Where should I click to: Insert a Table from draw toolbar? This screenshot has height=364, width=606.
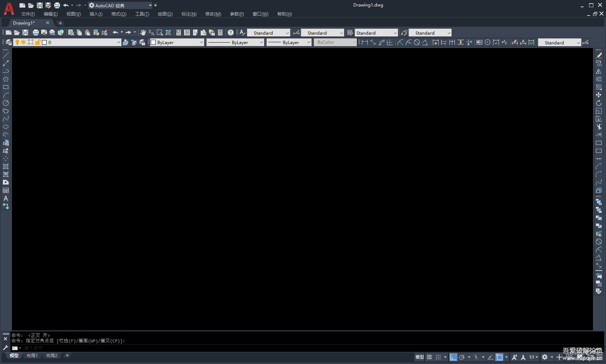tap(6, 190)
